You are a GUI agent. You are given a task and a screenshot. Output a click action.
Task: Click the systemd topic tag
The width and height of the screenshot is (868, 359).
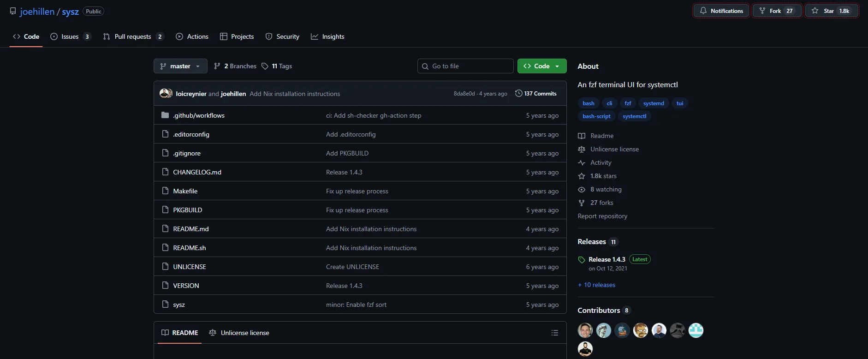click(654, 103)
